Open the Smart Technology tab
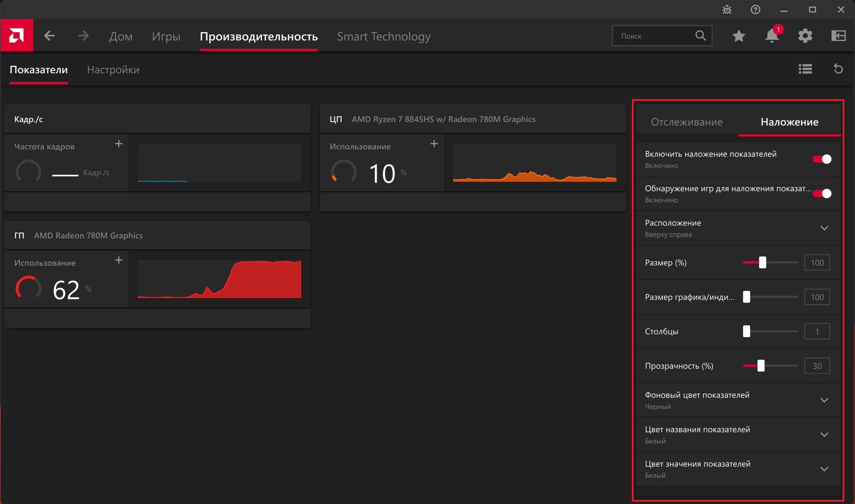Viewport: 855px width, 504px height. (x=384, y=36)
